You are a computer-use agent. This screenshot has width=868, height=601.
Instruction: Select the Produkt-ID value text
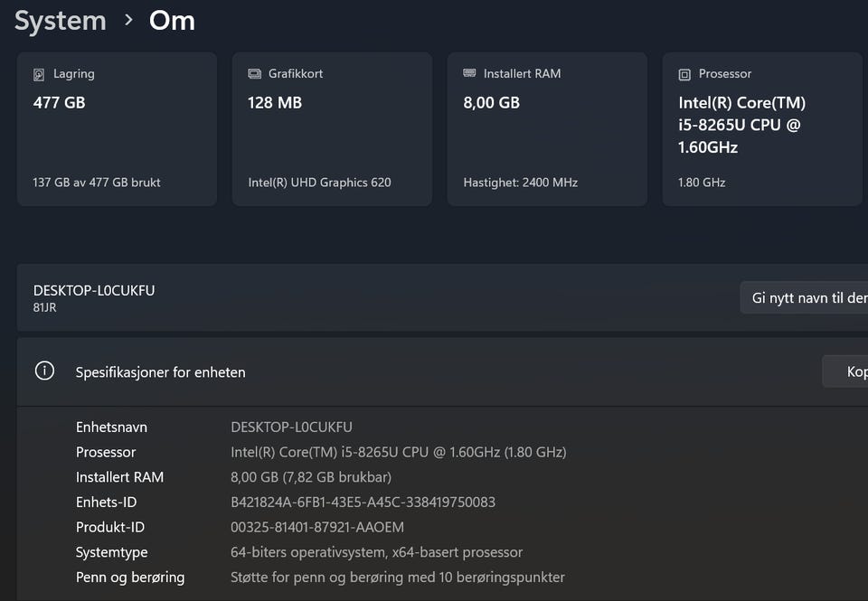(317, 527)
